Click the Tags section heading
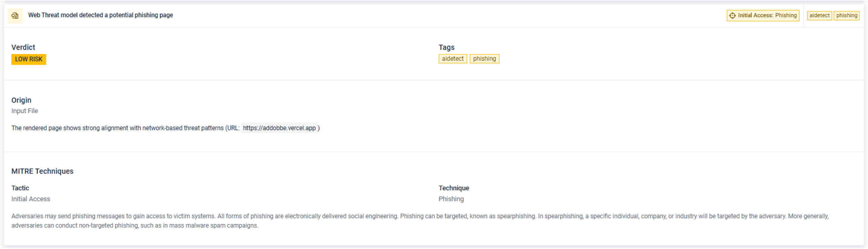 [446, 47]
